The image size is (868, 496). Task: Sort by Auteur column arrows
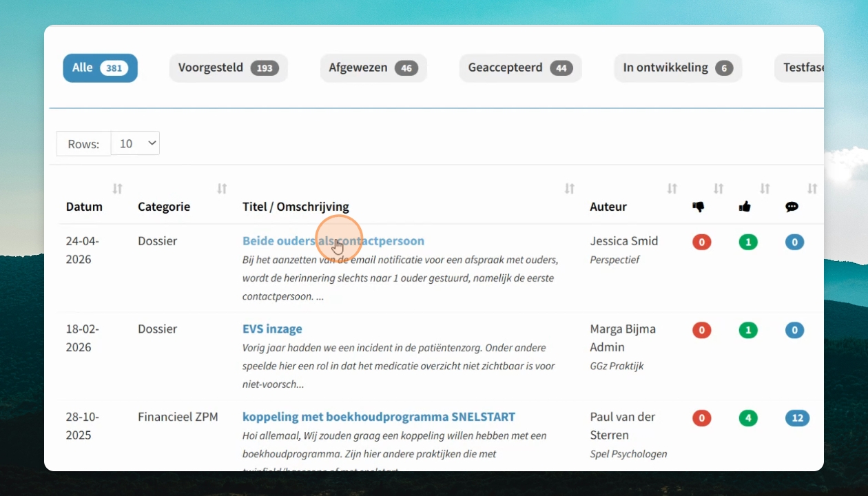[x=672, y=189]
